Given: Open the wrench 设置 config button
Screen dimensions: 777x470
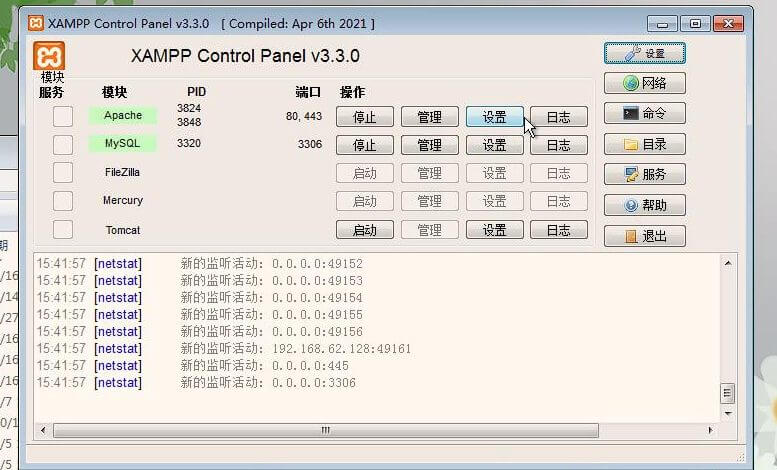Looking at the screenshot, I should pos(645,53).
